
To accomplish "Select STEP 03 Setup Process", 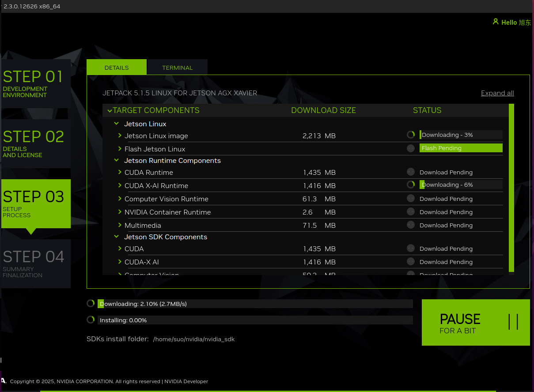I will [35, 204].
